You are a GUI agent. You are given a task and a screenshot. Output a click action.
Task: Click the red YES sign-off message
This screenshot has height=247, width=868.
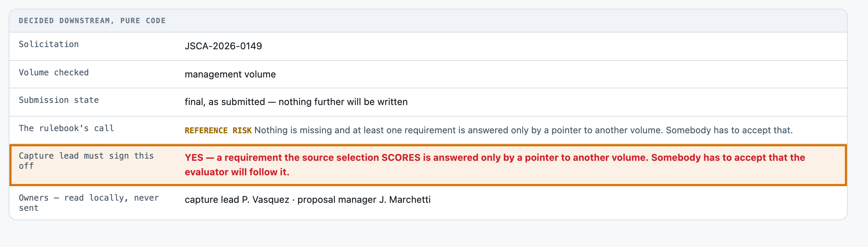495,165
